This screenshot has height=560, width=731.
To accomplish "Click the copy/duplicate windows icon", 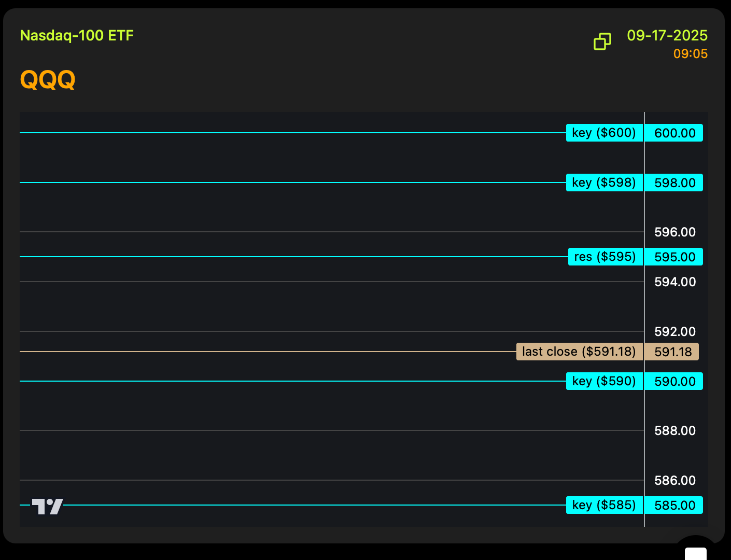I will [x=602, y=41].
